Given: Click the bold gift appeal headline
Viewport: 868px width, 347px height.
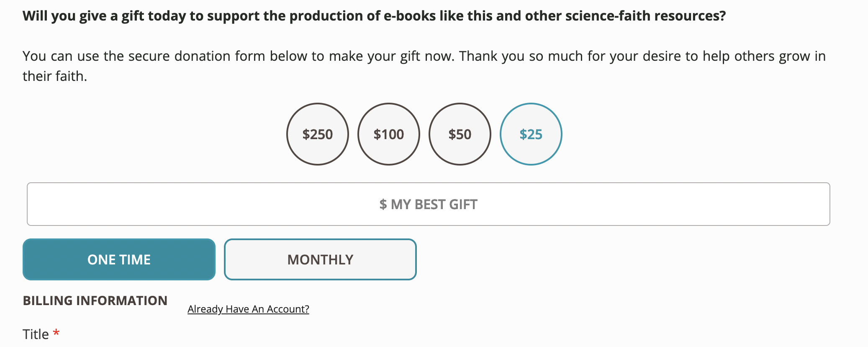Looking at the screenshot, I should click(x=374, y=16).
